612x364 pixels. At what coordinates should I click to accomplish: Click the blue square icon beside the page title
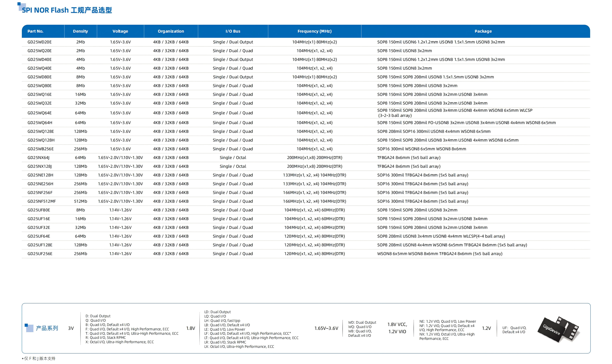point(21,6)
